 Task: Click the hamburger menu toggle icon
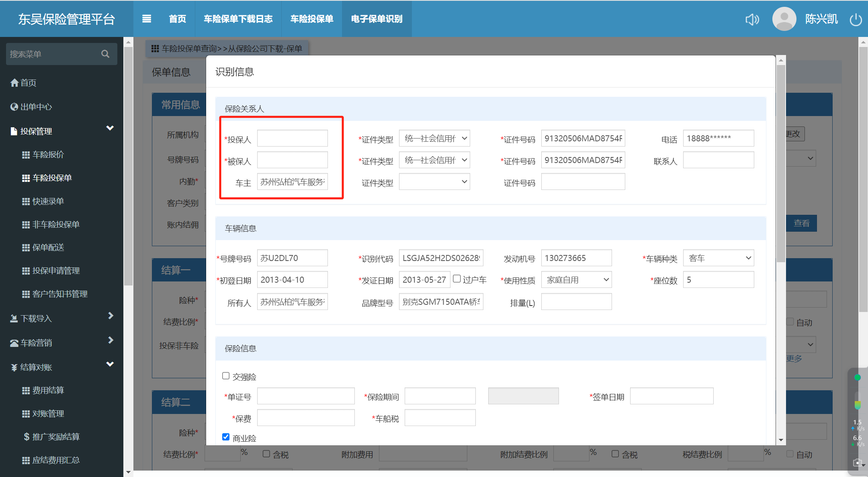[x=147, y=19]
